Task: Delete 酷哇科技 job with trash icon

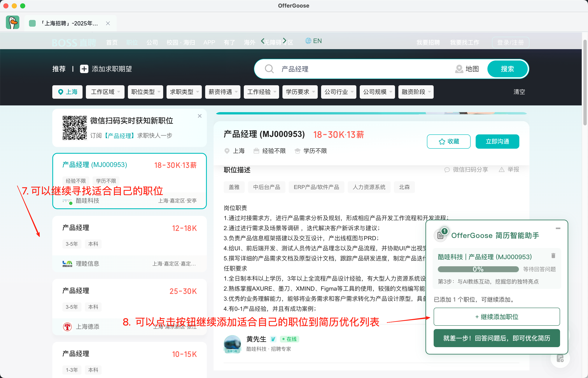Action: tap(553, 256)
